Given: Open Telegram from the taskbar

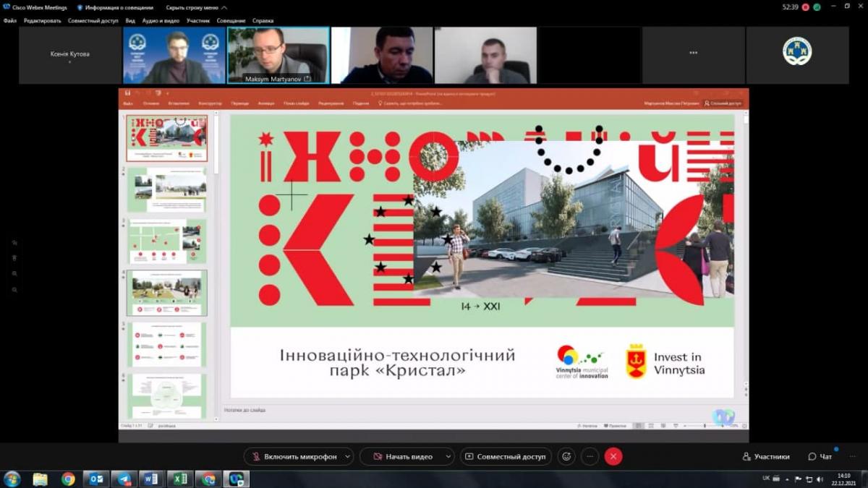Looking at the screenshot, I should [124, 479].
